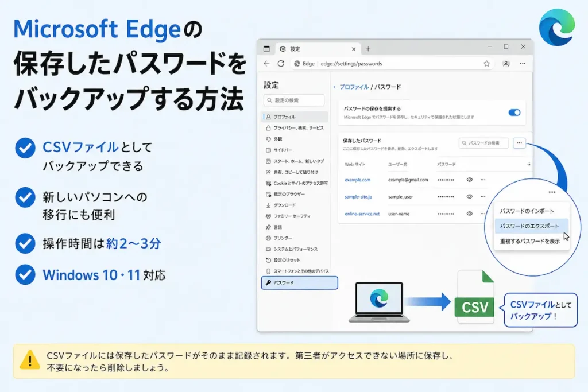Open 外観 settings section
This screenshot has width=588, height=392.
(x=274, y=139)
